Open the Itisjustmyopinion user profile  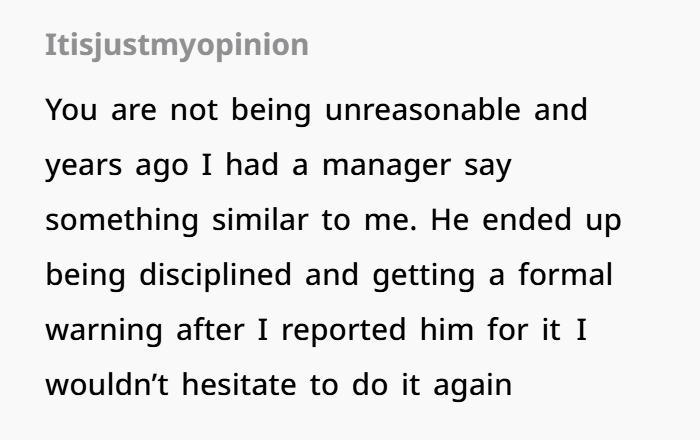click(177, 45)
